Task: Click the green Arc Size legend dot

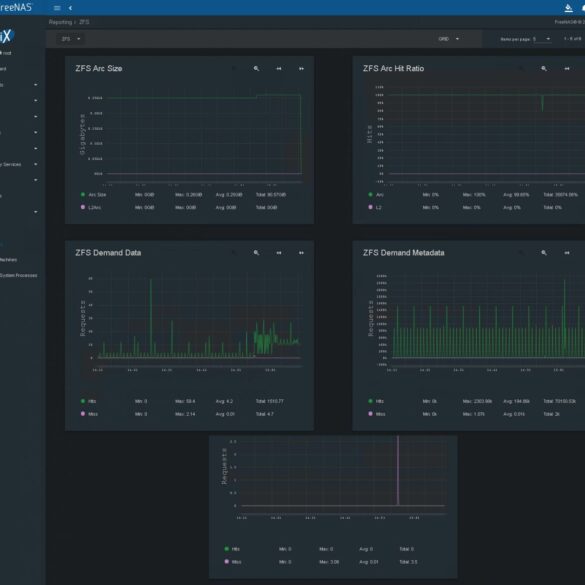Action: (83, 194)
